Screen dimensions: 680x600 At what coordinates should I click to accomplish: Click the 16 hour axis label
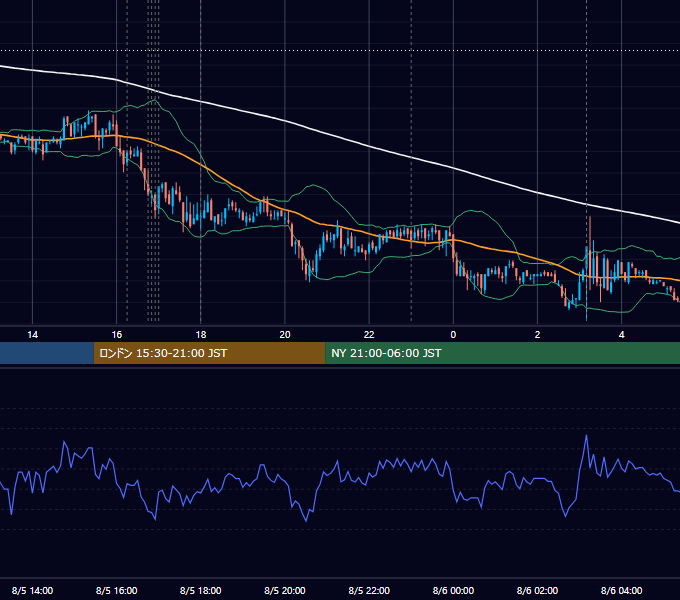(x=117, y=335)
